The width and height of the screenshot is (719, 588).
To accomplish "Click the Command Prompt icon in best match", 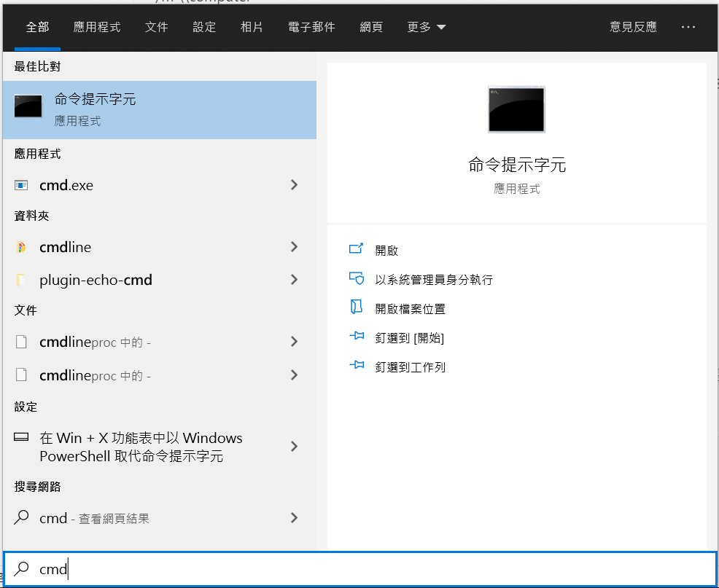I will pyautogui.click(x=28, y=106).
